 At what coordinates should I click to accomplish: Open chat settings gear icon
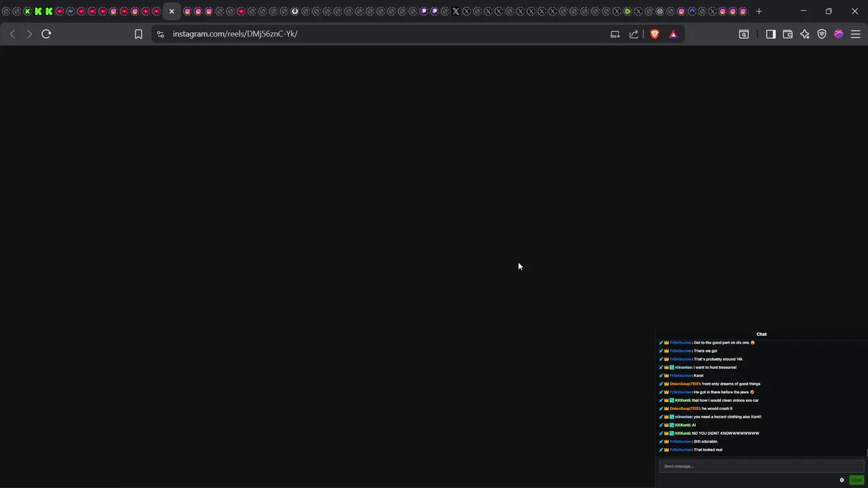point(842,480)
